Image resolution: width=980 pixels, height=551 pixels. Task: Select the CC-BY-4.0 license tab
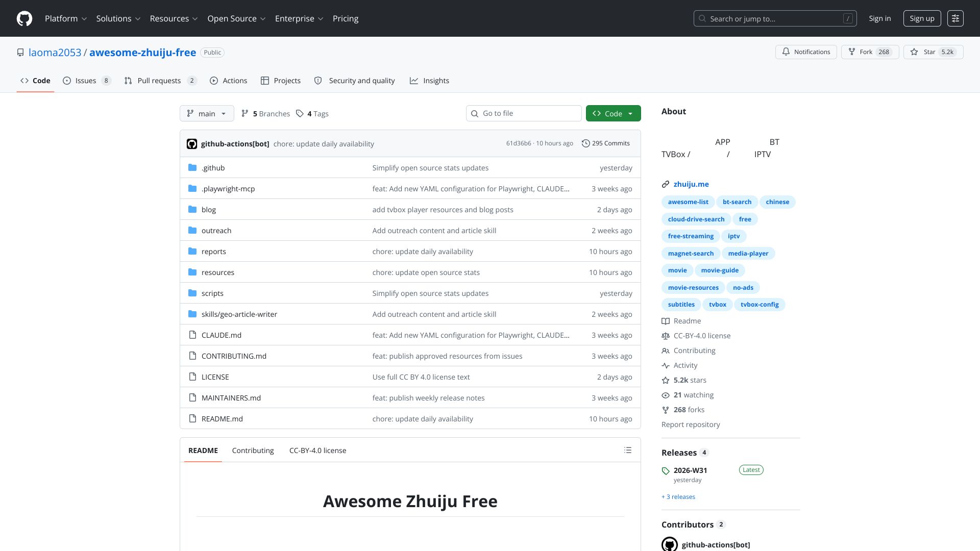317,450
